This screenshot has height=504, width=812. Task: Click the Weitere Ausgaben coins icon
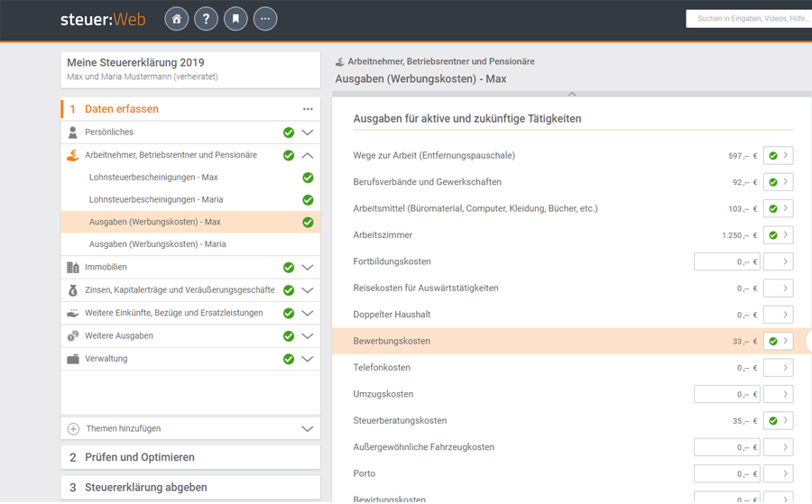(73, 335)
